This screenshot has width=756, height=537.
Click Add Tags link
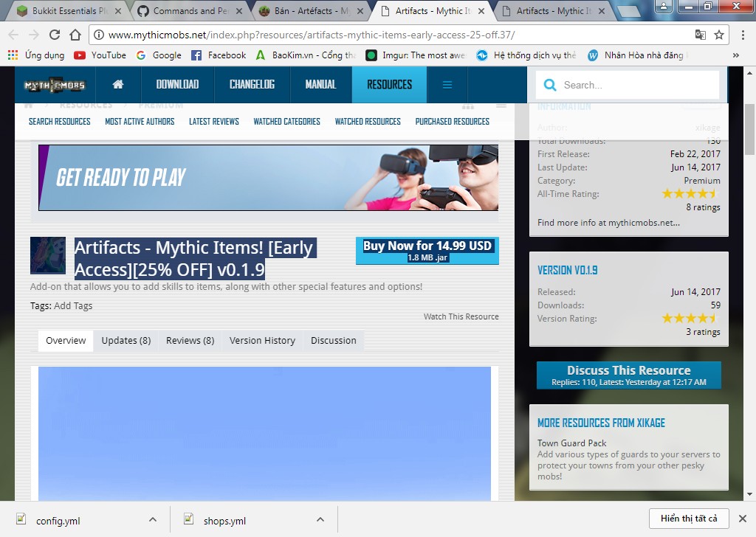(73, 306)
